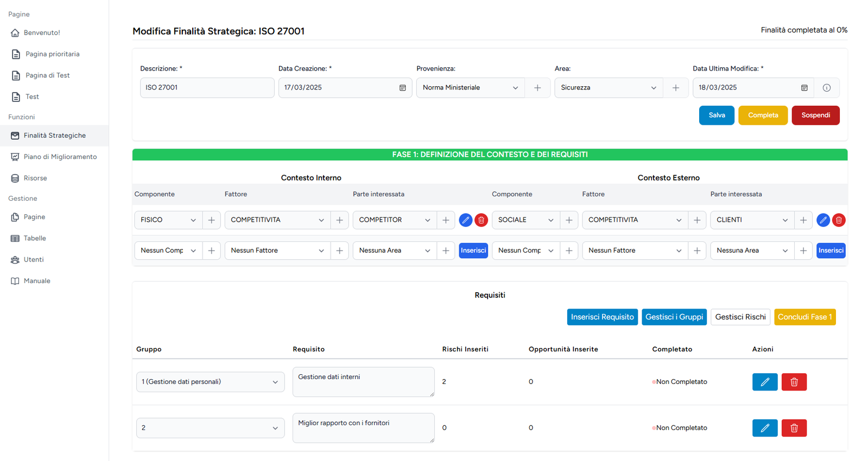
Task: Edit the Gestione dati interni requisito
Action: [765, 382]
